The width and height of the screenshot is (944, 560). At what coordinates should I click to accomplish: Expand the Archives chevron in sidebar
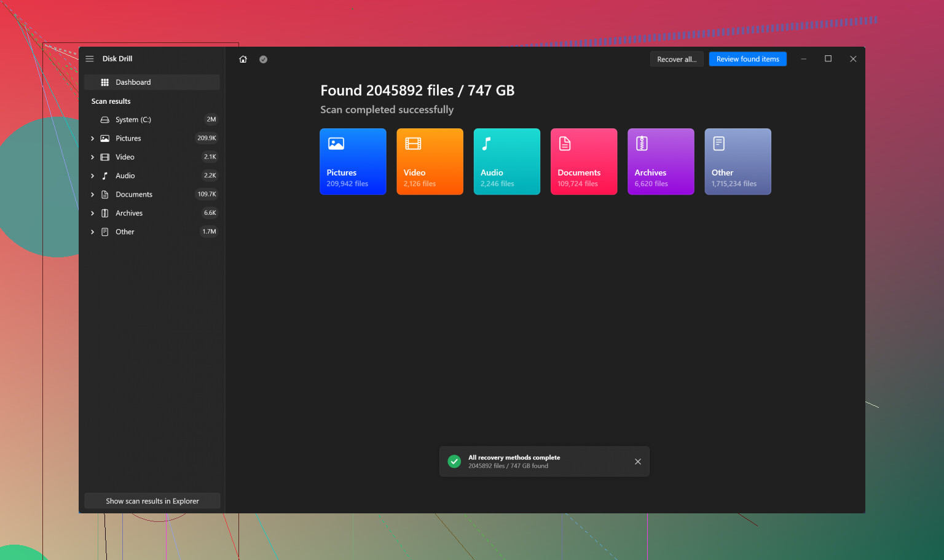[93, 214]
